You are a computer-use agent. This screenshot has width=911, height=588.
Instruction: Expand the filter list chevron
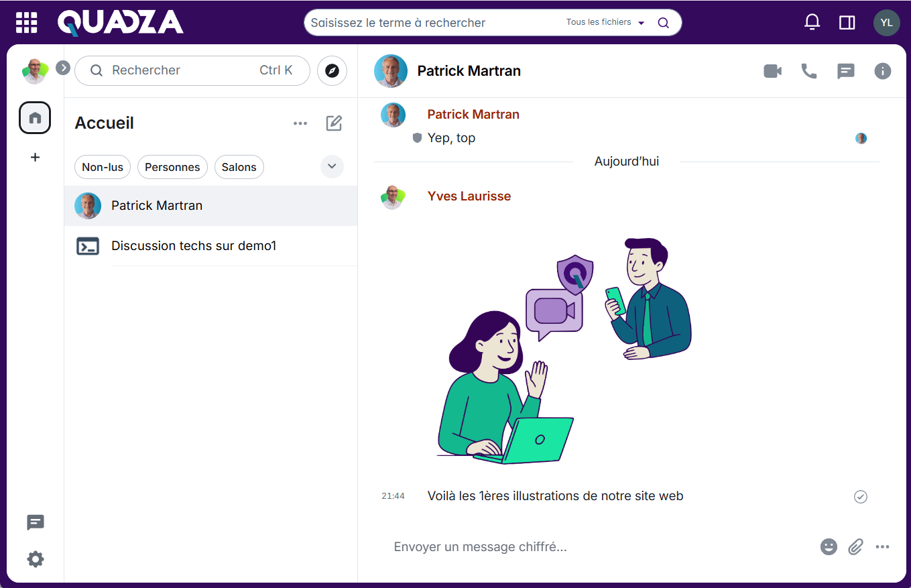pos(332,166)
